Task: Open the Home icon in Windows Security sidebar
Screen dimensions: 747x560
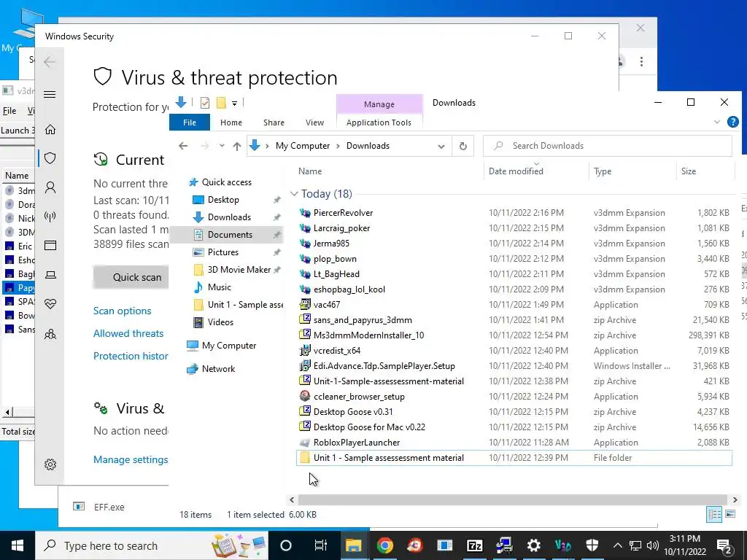Action: coord(50,130)
